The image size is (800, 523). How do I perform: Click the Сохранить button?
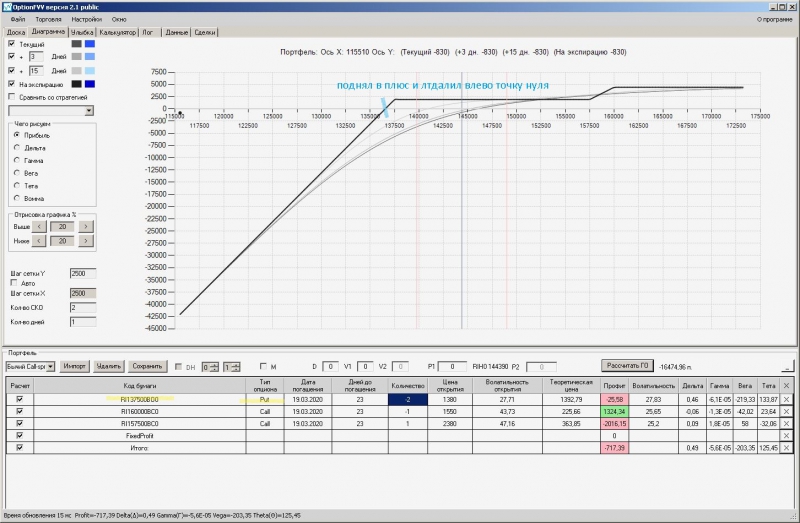coord(147,366)
